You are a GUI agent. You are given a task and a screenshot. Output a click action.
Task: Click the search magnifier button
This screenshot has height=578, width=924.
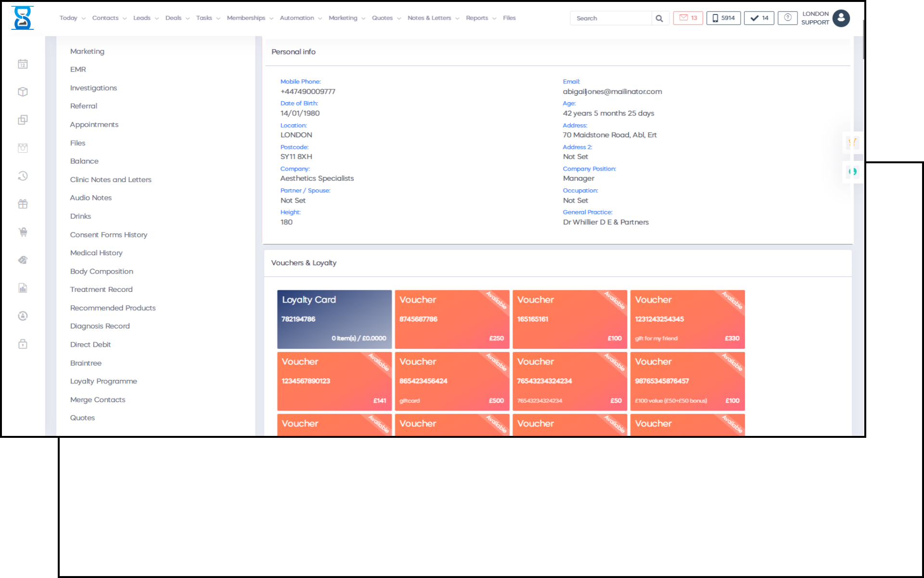click(x=659, y=18)
